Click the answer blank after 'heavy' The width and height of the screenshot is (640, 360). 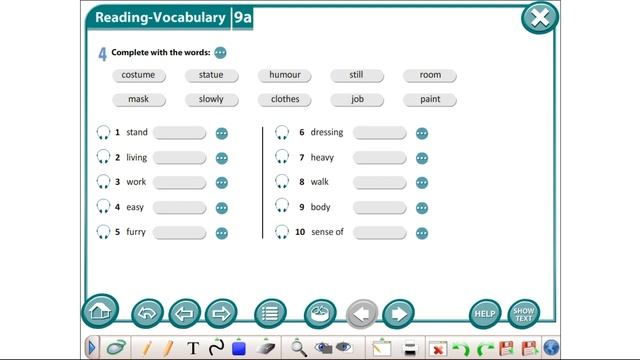point(380,158)
